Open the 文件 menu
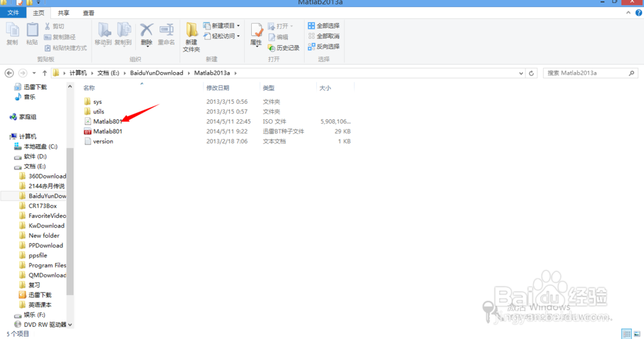The image size is (644, 339). (13, 13)
